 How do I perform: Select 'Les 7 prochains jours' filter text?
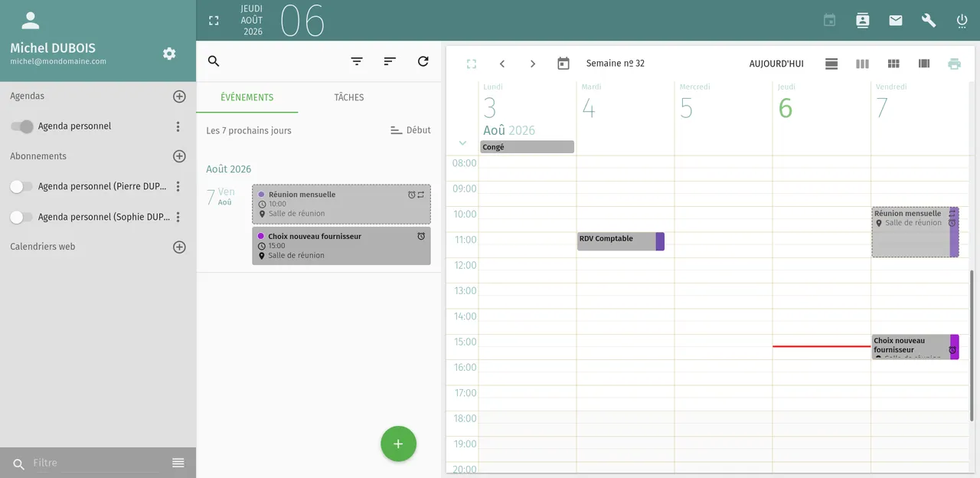pos(249,131)
